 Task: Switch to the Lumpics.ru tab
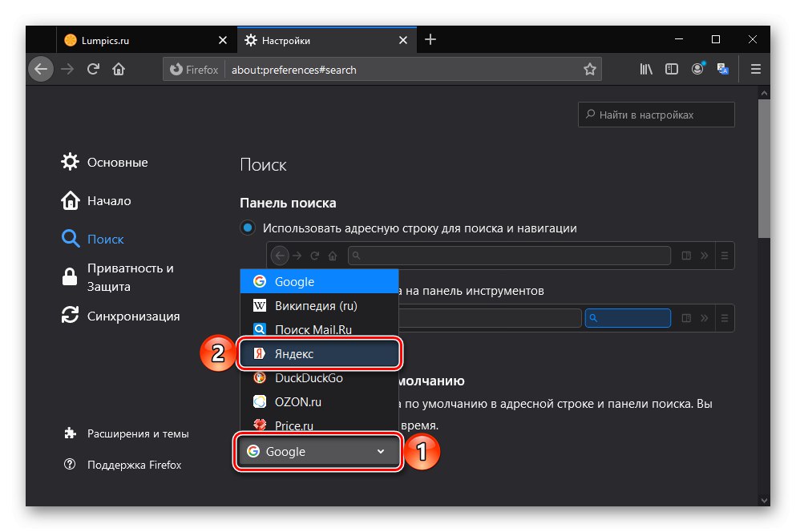pos(143,40)
